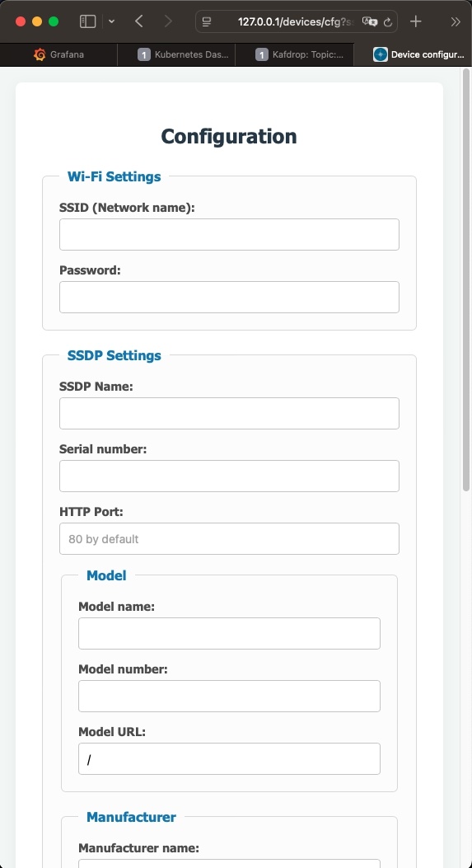Focus the Serial number field

[229, 476]
